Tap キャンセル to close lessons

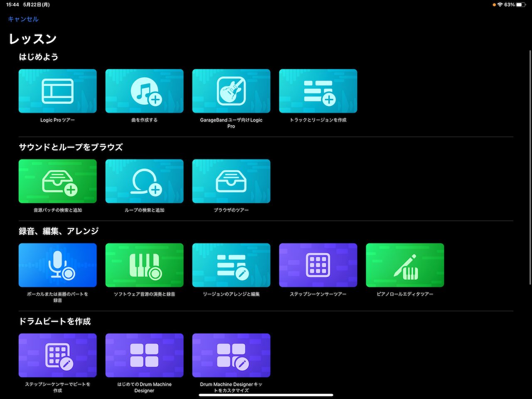tap(23, 19)
